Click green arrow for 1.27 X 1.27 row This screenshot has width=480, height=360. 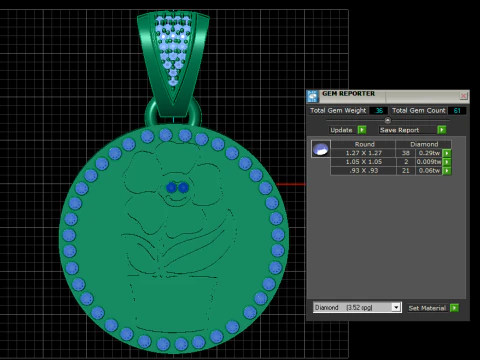447,153
